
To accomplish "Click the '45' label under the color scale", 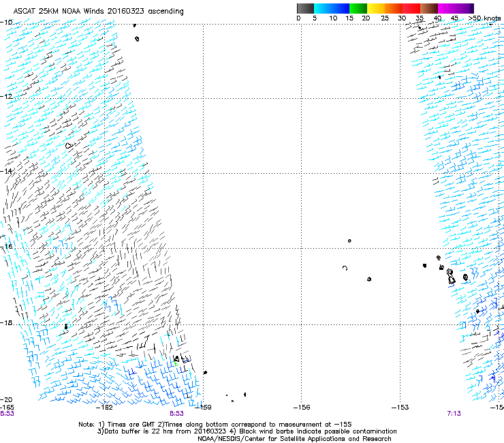I will click(x=454, y=18).
